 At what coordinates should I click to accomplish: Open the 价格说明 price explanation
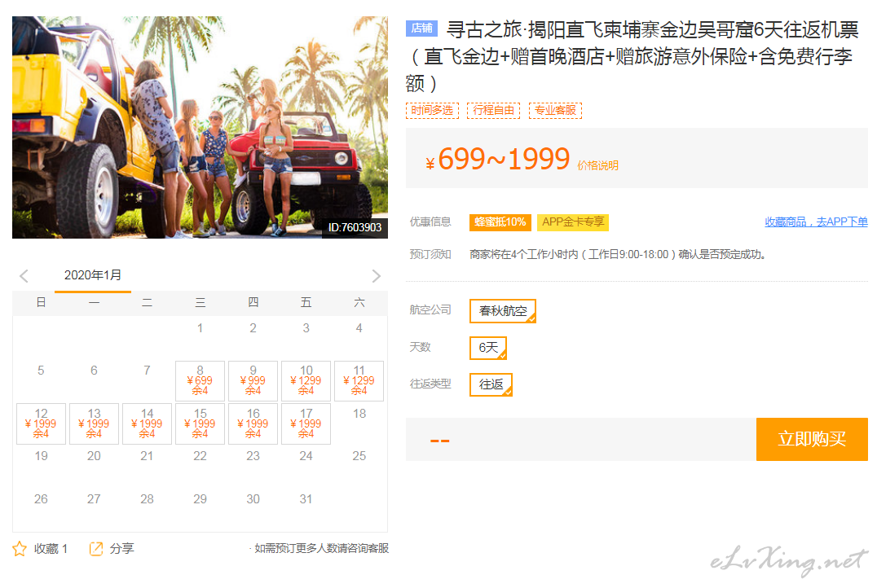point(598,165)
